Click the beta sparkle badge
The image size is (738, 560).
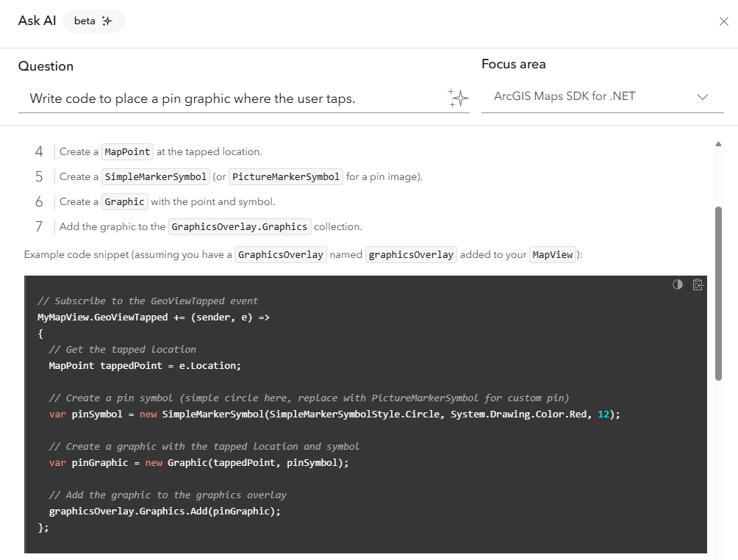click(x=93, y=21)
